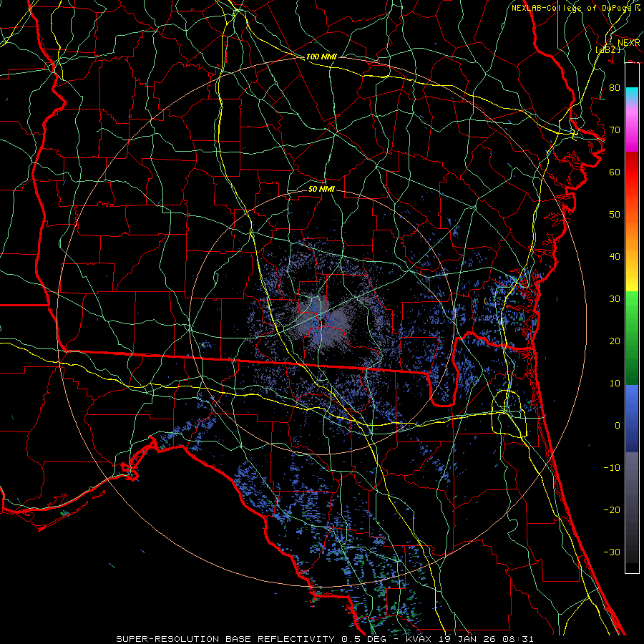
Task: Click the 60 value on the dBZ scale
Action: (x=615, y=172)
